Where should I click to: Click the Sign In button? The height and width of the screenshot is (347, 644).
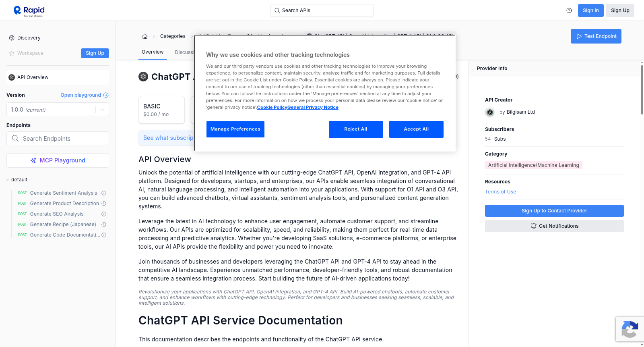click(x=590, y=10)
